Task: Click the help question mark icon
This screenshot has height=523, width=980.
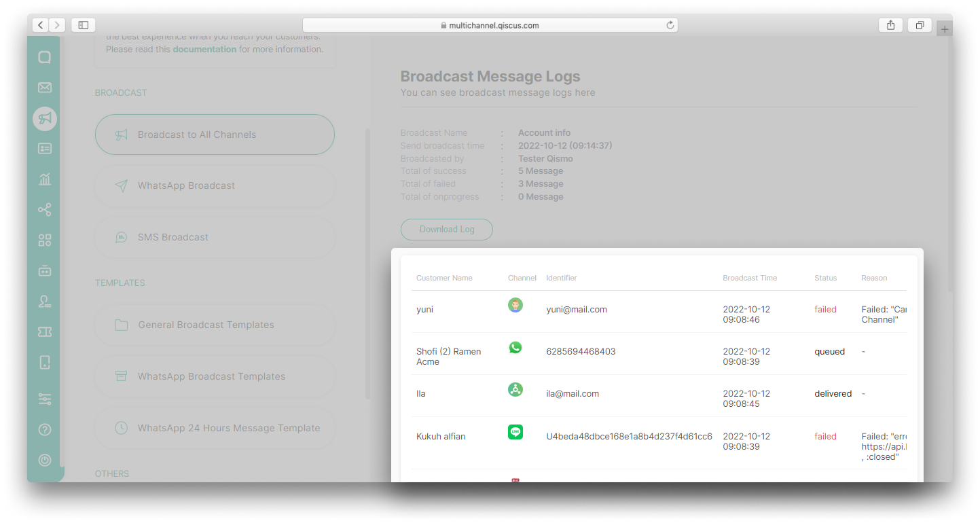Action: tap(45, 429)
